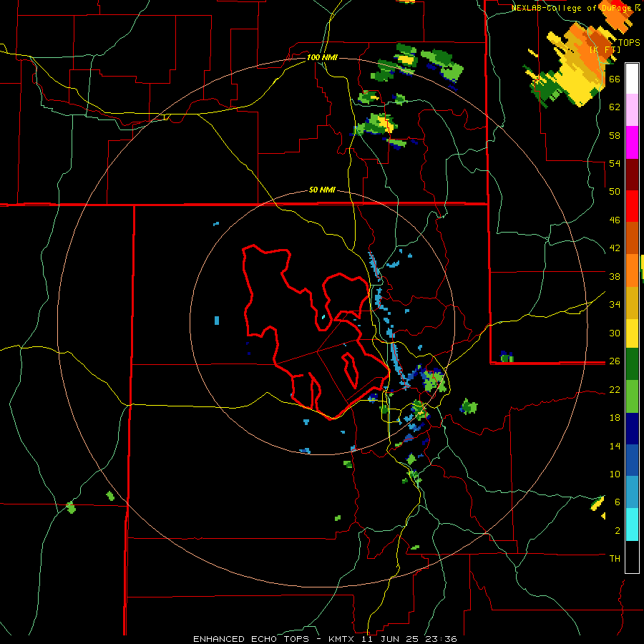Select the cyan legend band next to 2
The image size is (644, 644).
[x=632, y=525]
